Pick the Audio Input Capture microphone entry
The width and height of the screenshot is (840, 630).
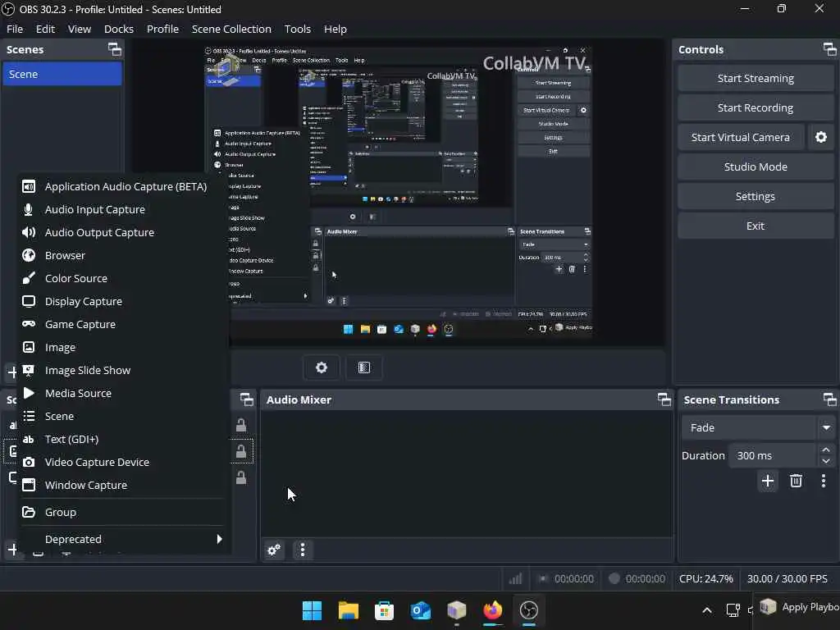point(121,209)
